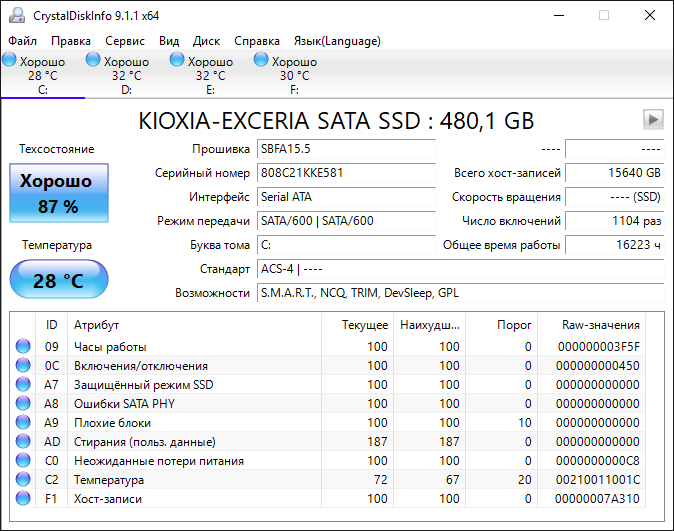
Task: Click the empty ---- field at top right
Action: [615, 149]
